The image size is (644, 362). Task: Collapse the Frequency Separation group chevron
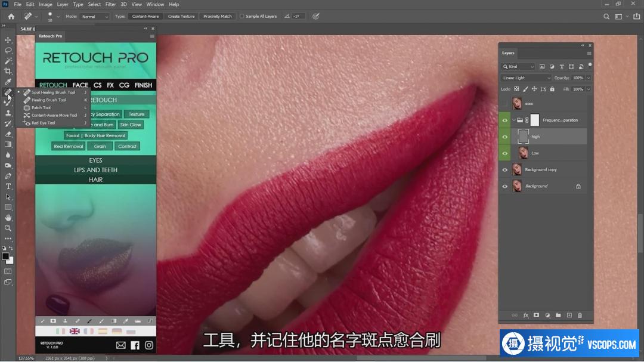coord(513,120)
